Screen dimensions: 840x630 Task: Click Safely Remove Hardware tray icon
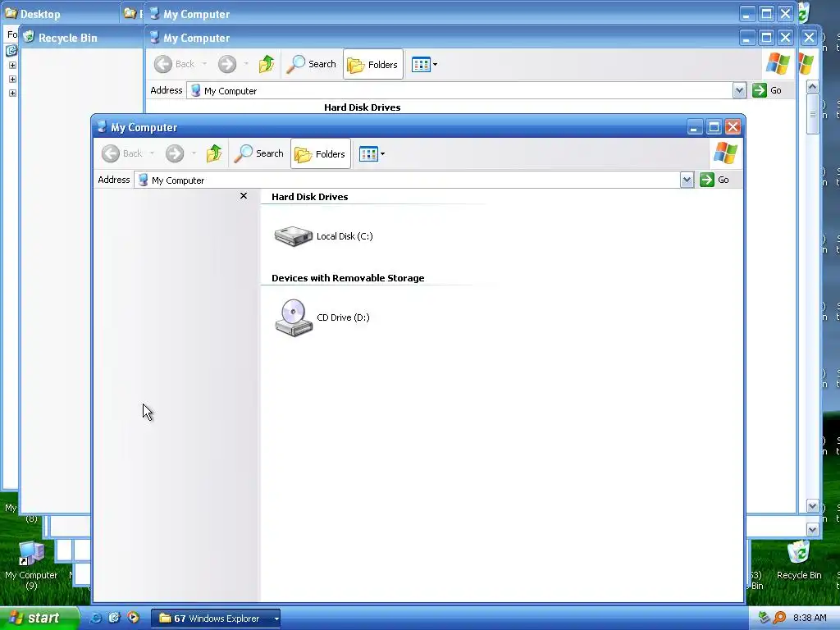click(x=764, y=619)
